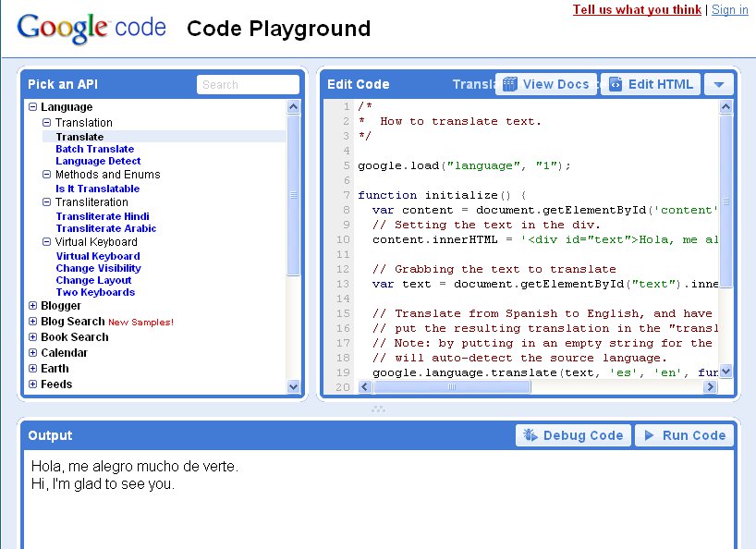The image size is (756, 549).
Task: Click the Language category label
Action: tap(67, 107)
